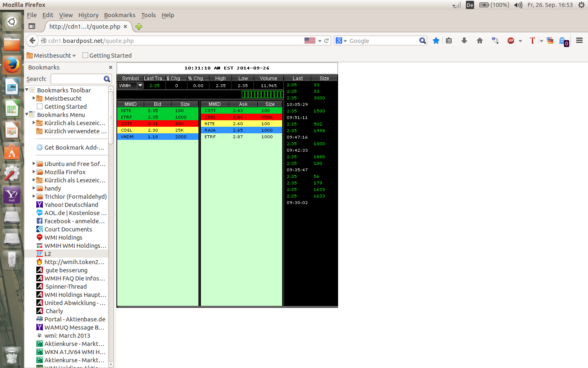Bookmark this page with the star

point(436,40)
